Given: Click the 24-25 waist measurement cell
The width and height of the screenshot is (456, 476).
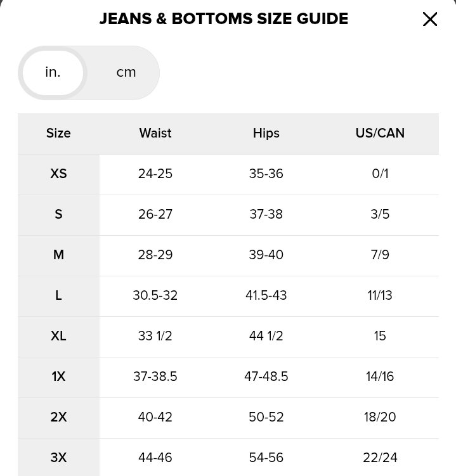Looking at the screenshot, I should click(155, 174).
